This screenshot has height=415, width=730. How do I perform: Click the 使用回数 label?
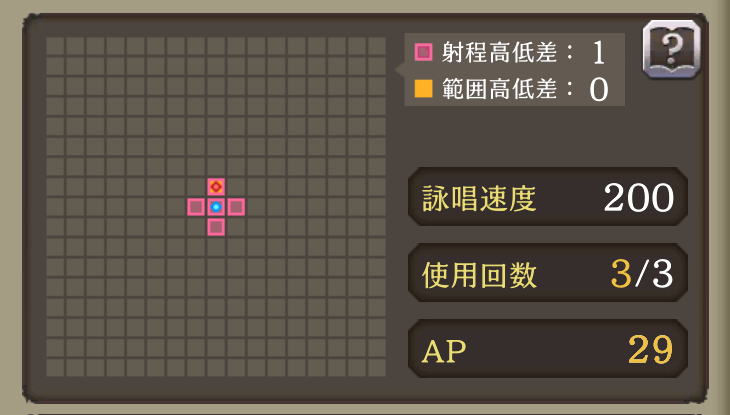point(480,274)
